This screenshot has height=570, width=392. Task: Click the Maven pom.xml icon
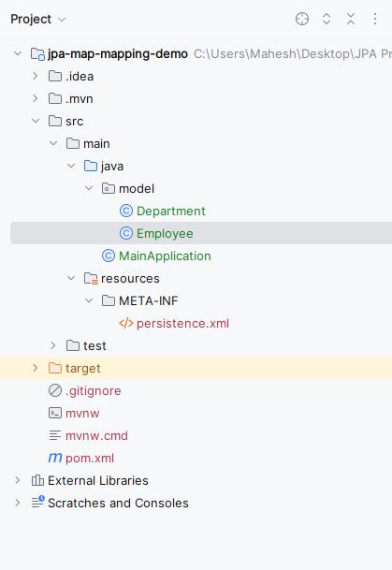click(55, 458)
